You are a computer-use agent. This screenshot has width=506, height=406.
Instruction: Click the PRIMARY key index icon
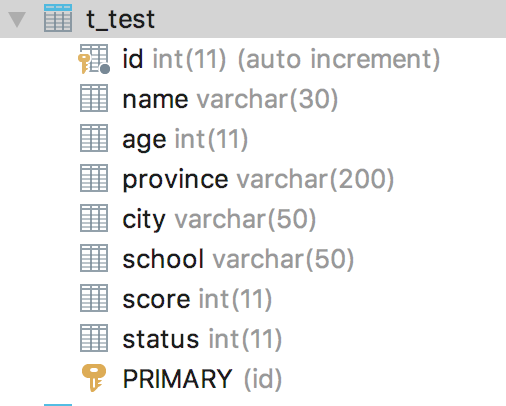coord(94,378)
